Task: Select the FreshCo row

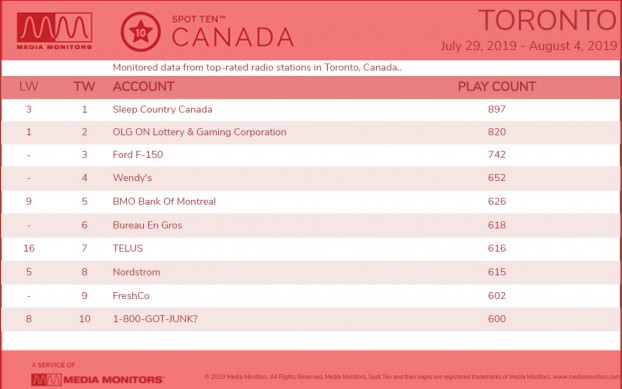Action: pos(311,296)
